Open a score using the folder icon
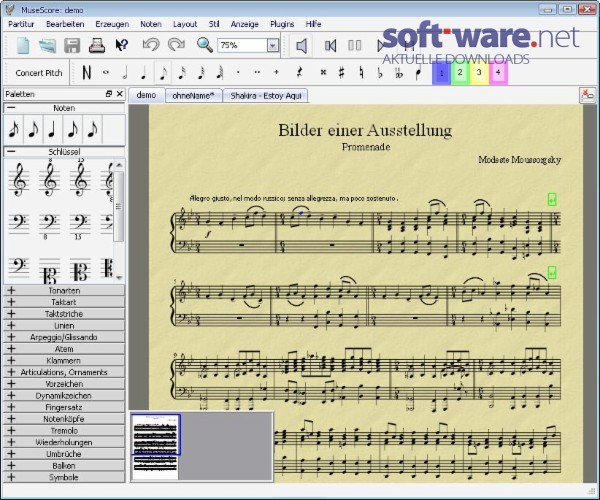This screenshot has width=600, height=500. (48, 46)
